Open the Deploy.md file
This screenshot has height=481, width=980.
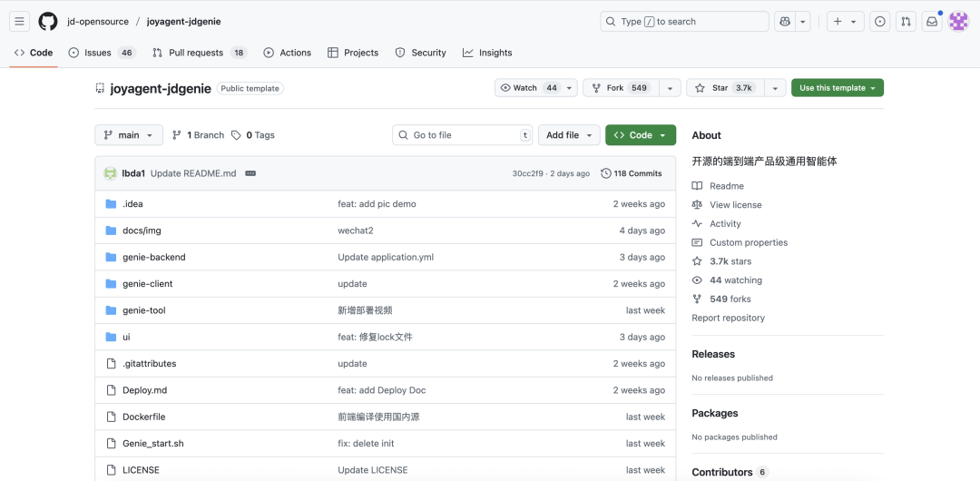click(145, 389)
